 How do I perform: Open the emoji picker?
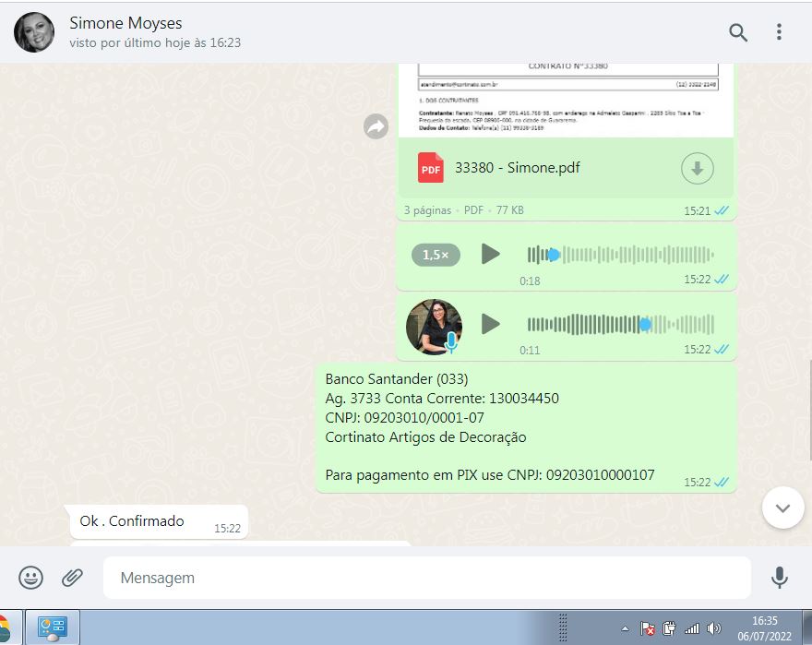pos(31,578)
